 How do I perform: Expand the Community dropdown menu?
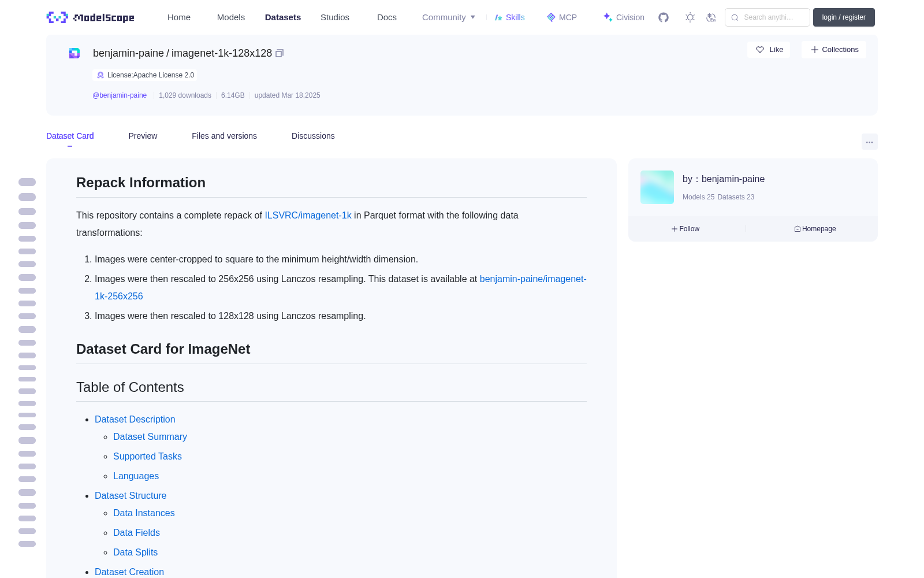tap(449, 17)
